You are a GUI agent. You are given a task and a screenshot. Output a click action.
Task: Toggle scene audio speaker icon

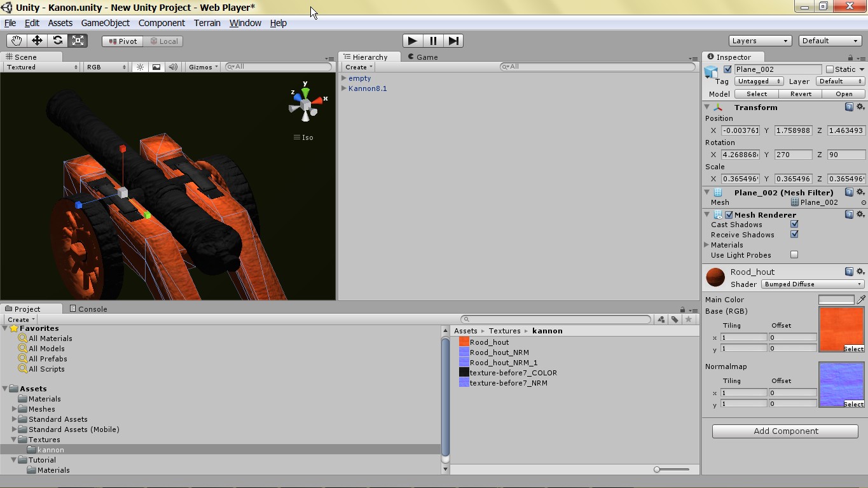173,67
